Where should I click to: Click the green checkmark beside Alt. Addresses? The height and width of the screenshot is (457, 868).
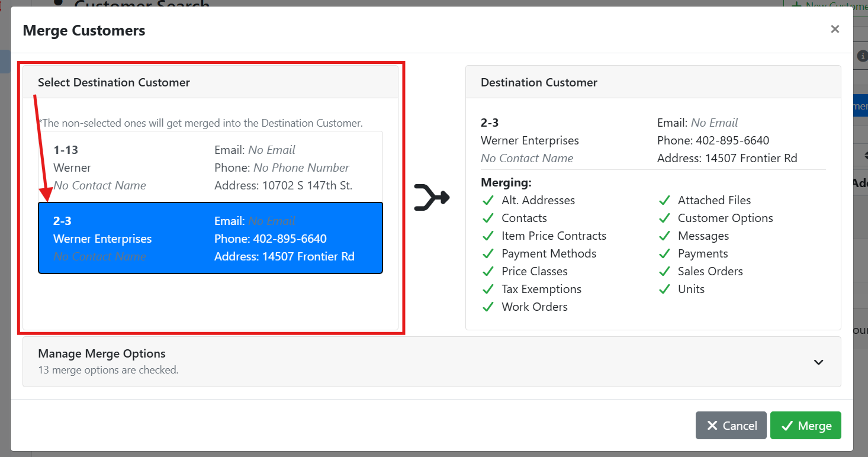(x=488, y=201)
